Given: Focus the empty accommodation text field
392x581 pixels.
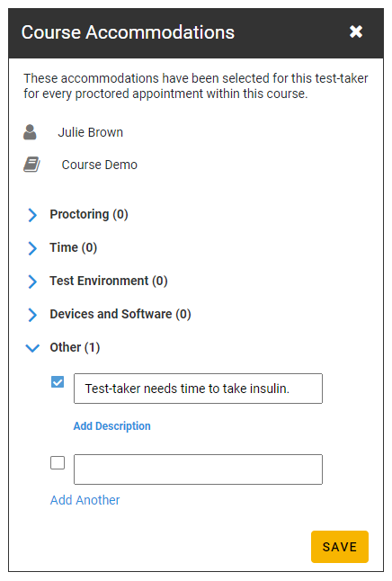Looking at the screenshot, I should (198, 469).
